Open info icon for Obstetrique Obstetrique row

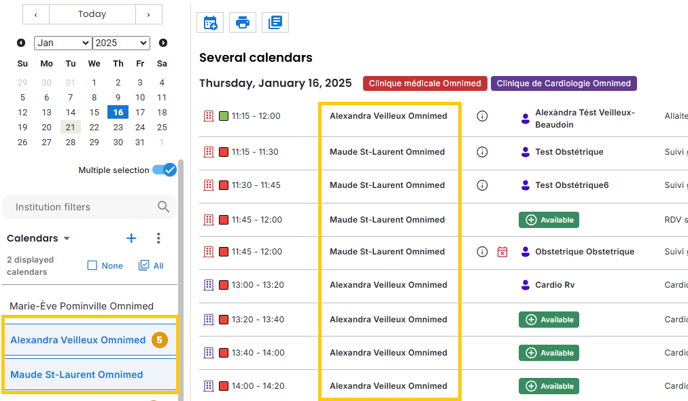(482, 252)
